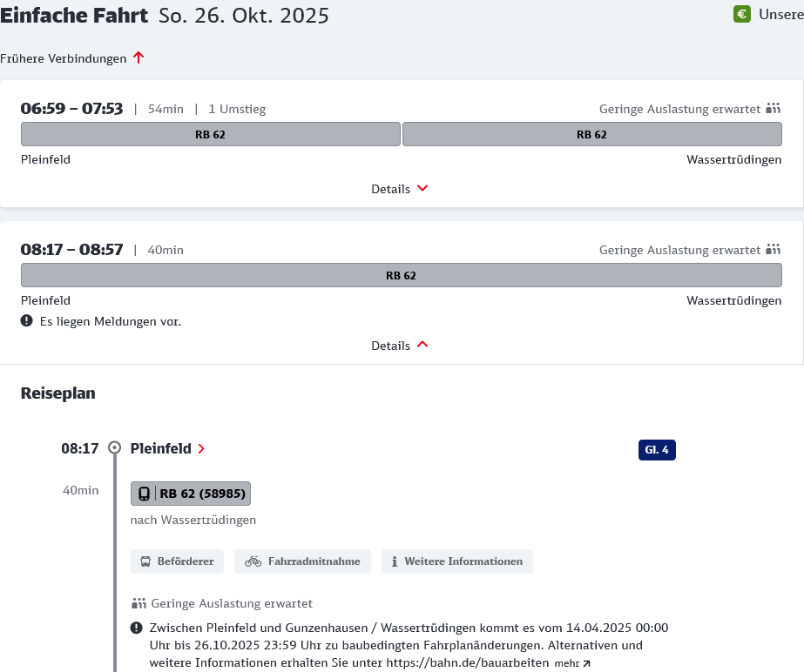804x672 pixels.
Task: Select the first RB 62 train segment
Action: pos(210,134)
